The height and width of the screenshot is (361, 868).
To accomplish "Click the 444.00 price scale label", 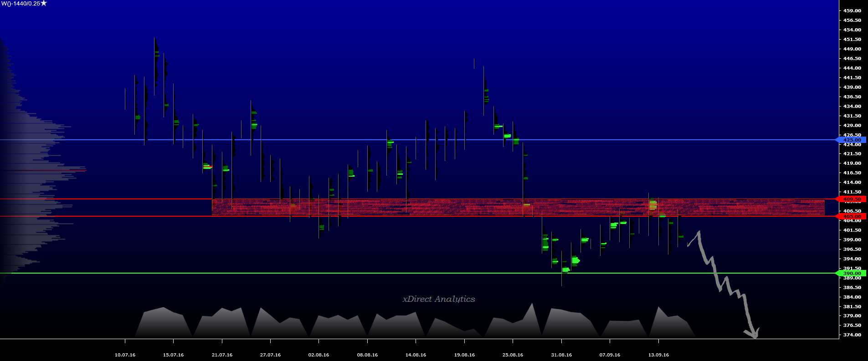I will tap(852, 68).
